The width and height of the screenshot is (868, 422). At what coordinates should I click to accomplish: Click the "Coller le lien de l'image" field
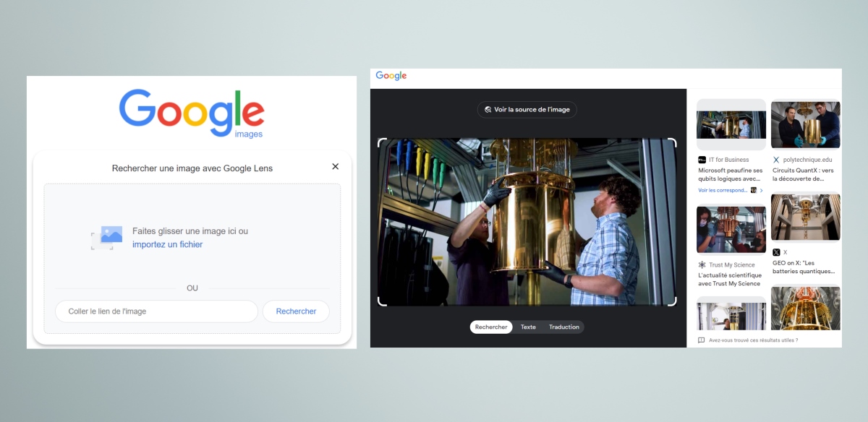(x=156, y=311)
